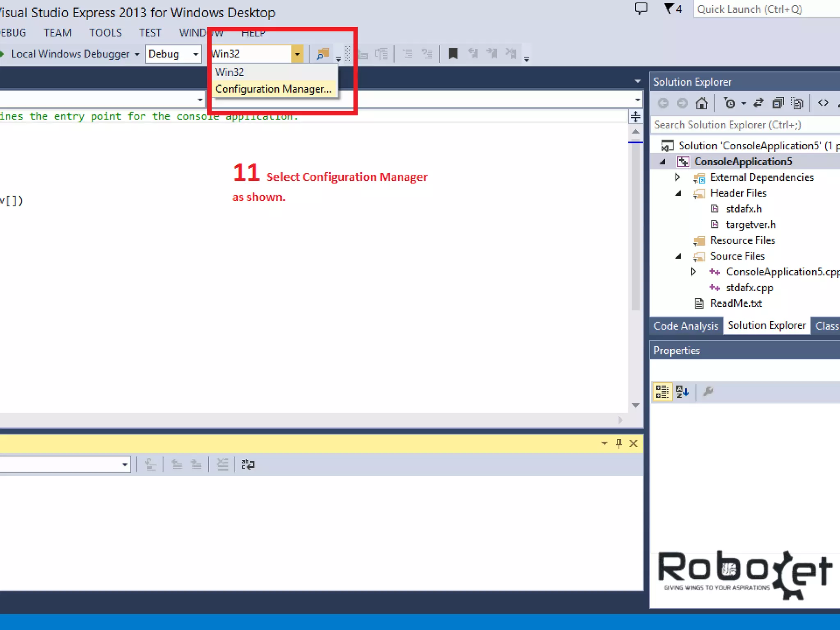Click the Show All Files icon
The height and width of the screenshot is (630, 840).
797,103
